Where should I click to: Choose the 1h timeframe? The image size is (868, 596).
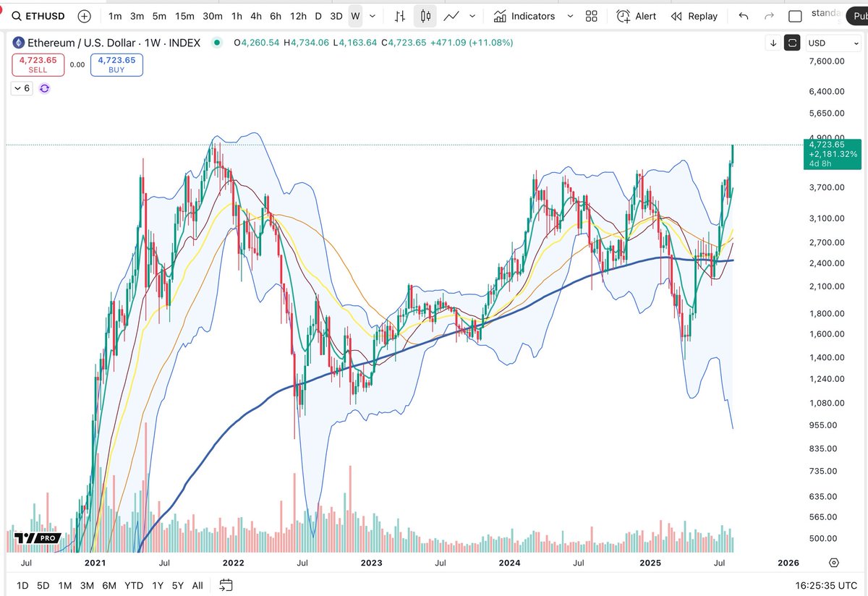point(237,16)
